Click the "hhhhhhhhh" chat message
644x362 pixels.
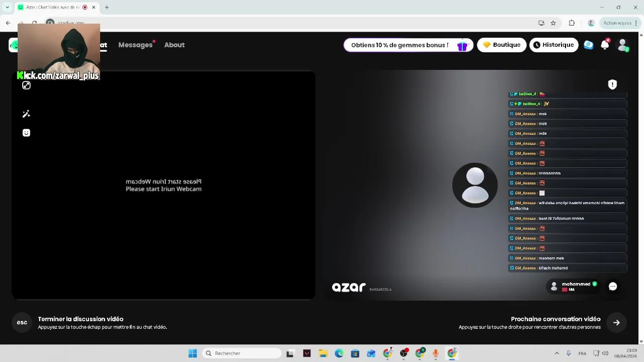[568, 173]
